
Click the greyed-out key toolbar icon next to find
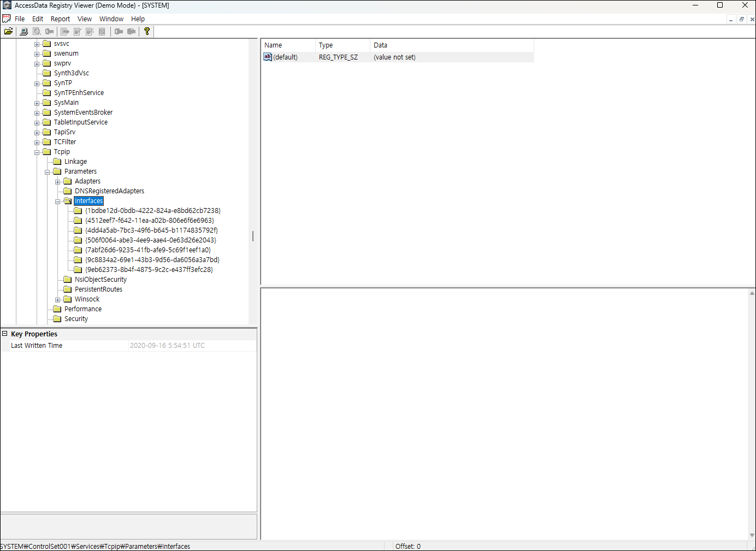click(49, 32)
